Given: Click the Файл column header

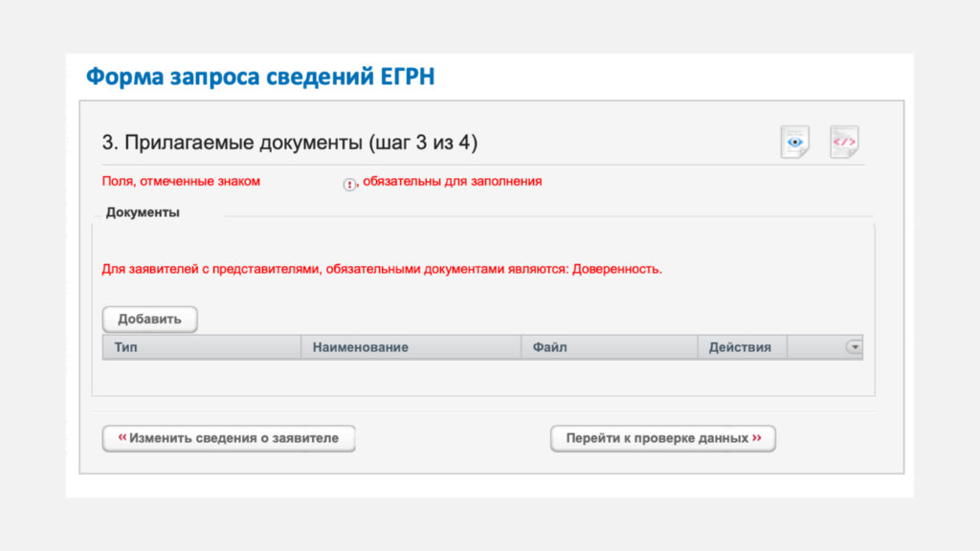Looking at the screenshot, I should pyautogui.click(x=610, y=347).
